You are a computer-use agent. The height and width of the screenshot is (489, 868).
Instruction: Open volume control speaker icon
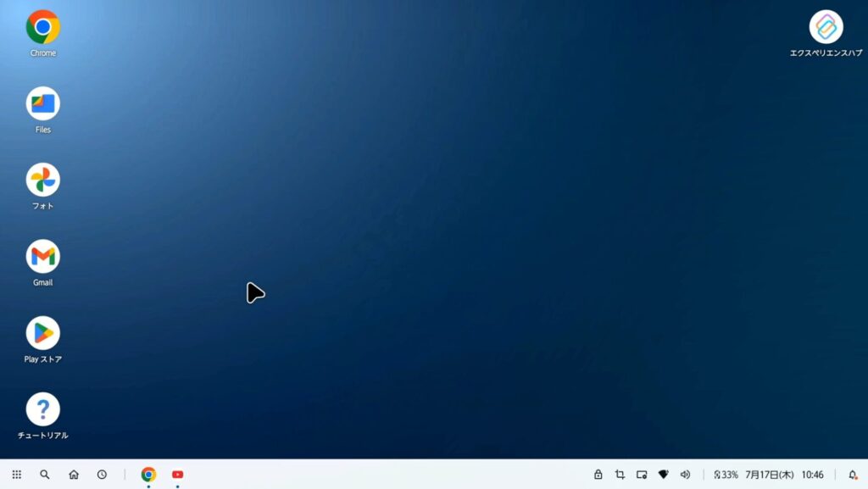685,475
